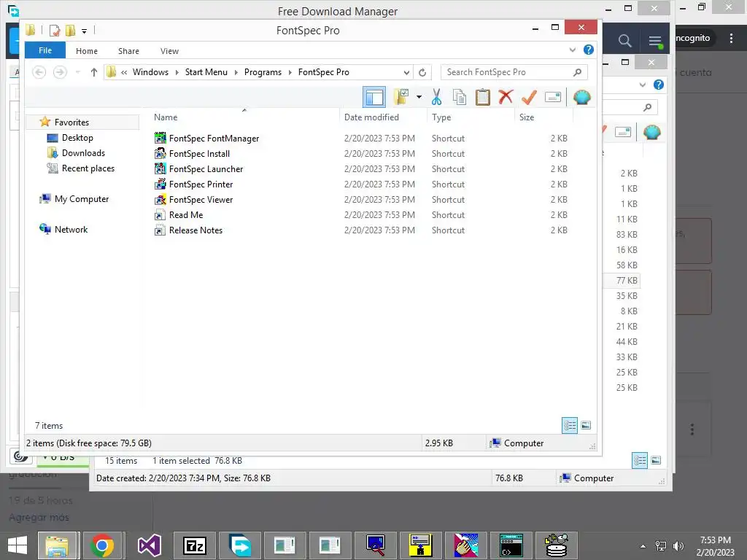
Task: Open Google Chrome from taskbar
Action: coord(102,545)
